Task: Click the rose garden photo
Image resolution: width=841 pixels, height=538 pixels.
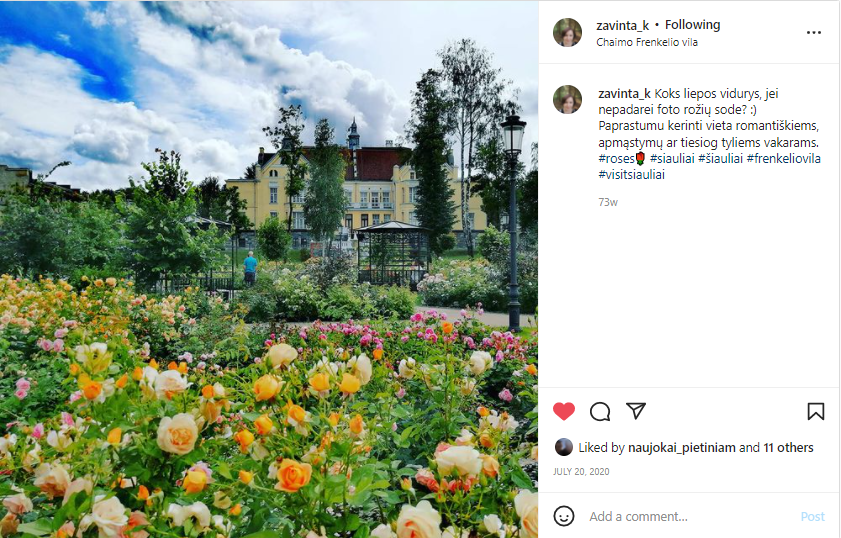Action: 269,269
